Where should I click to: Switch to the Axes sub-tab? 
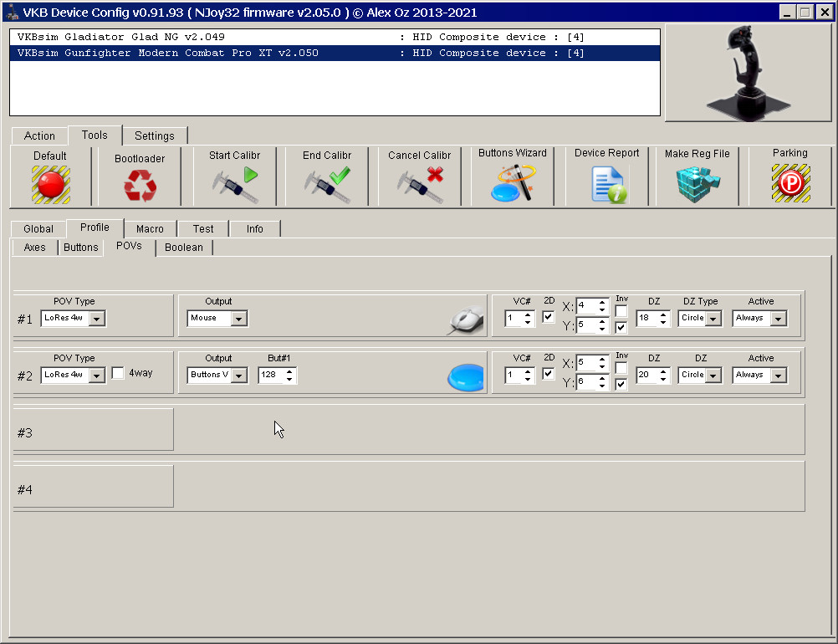(x=35, y=248)
